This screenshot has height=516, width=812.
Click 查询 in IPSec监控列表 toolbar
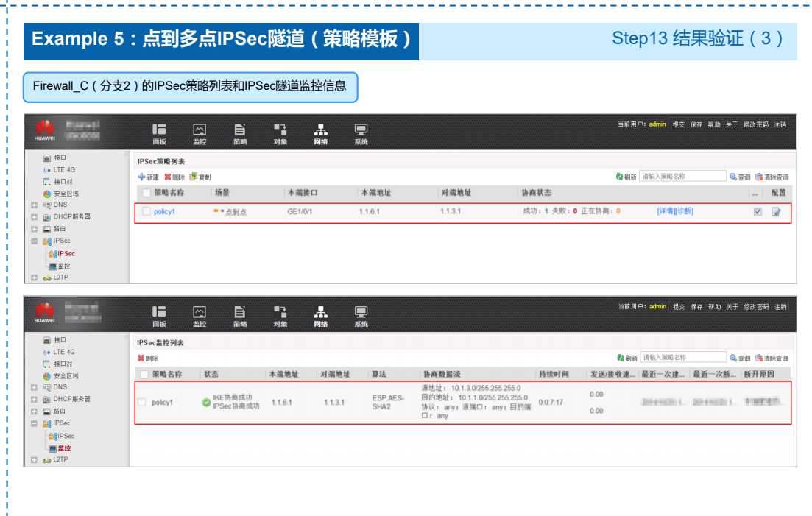pos(740,358)
